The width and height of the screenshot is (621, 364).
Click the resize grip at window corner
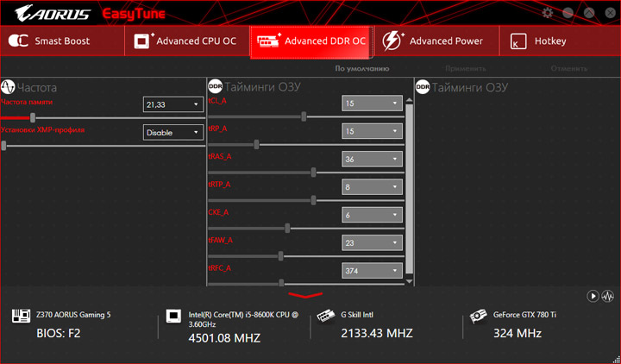(616, 359)
